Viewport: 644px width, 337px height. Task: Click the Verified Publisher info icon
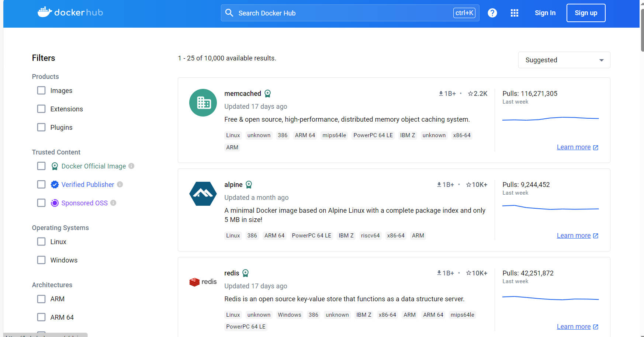pyautogui.click(x=120, y=184)
